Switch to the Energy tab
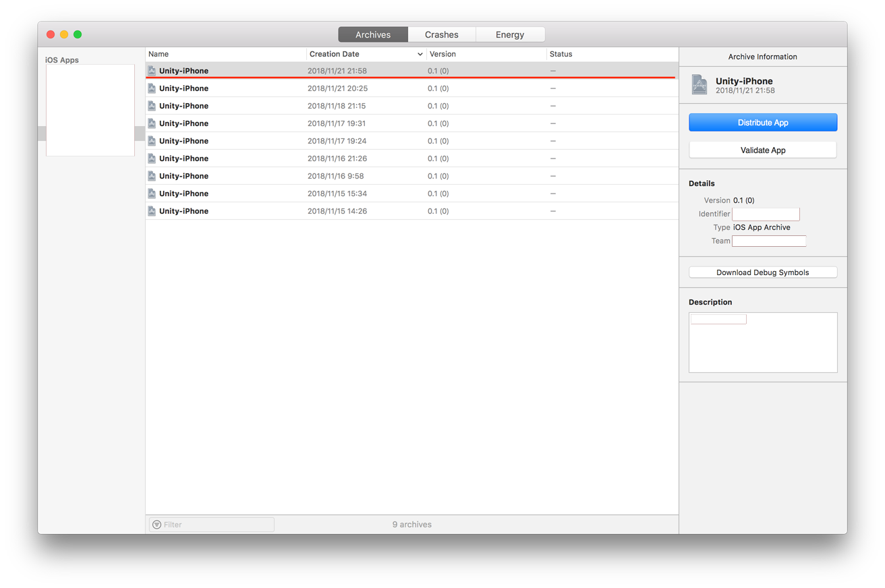The image size is (885, 588). [510, 34]
